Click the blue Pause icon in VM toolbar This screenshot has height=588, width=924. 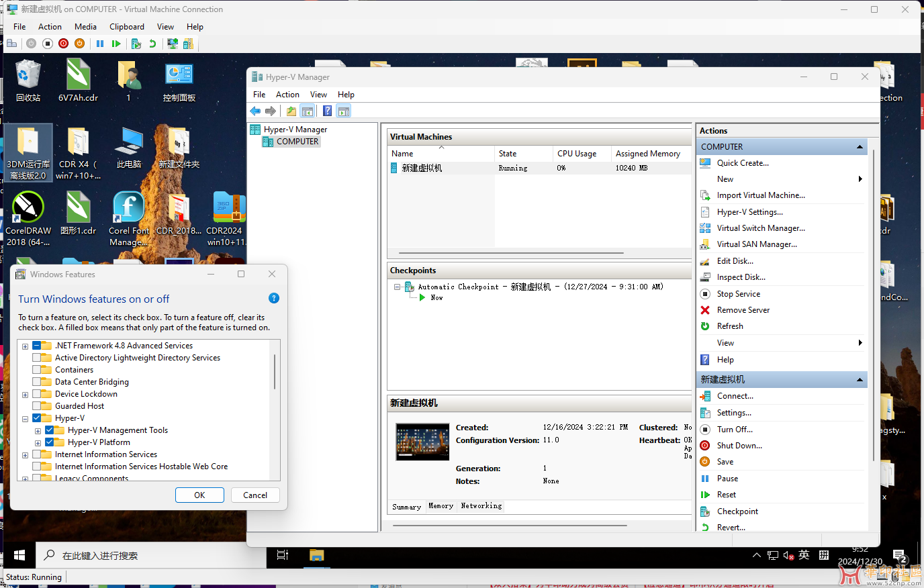tap(100, 44)
